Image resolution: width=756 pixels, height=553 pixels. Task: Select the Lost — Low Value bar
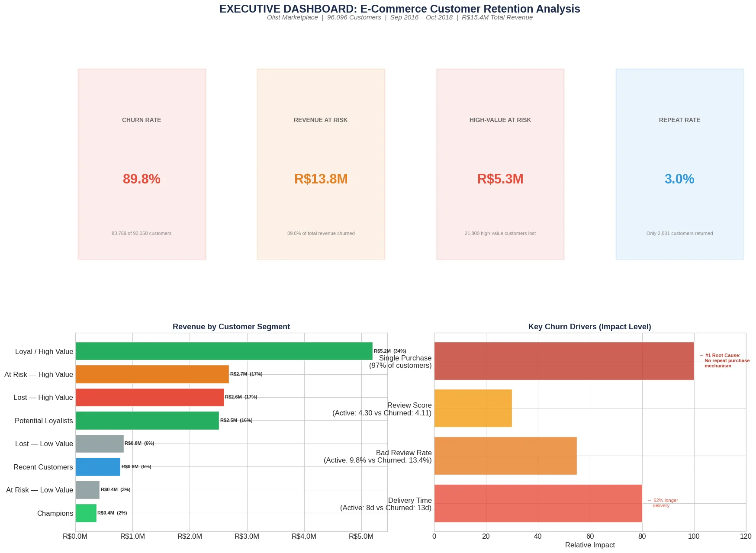click(x=100, y=444)
